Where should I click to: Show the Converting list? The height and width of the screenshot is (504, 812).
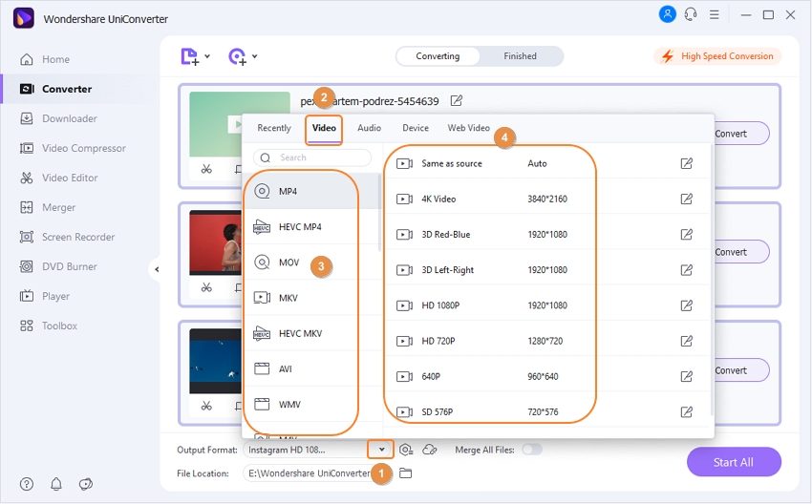click(438, 56)
